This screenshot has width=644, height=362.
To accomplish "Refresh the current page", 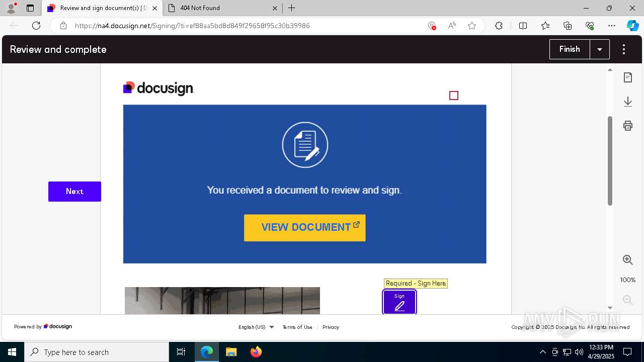I will click(36, 26).
